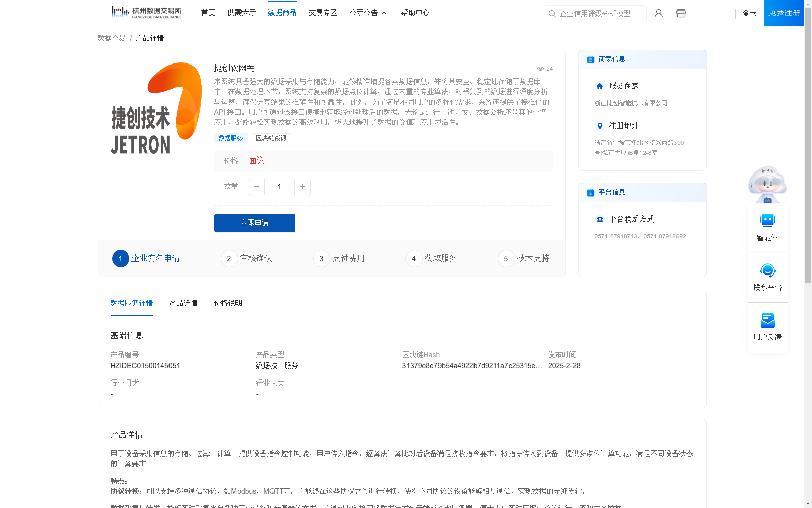
Task: Click the quantity input field
Action: [280, 187]
